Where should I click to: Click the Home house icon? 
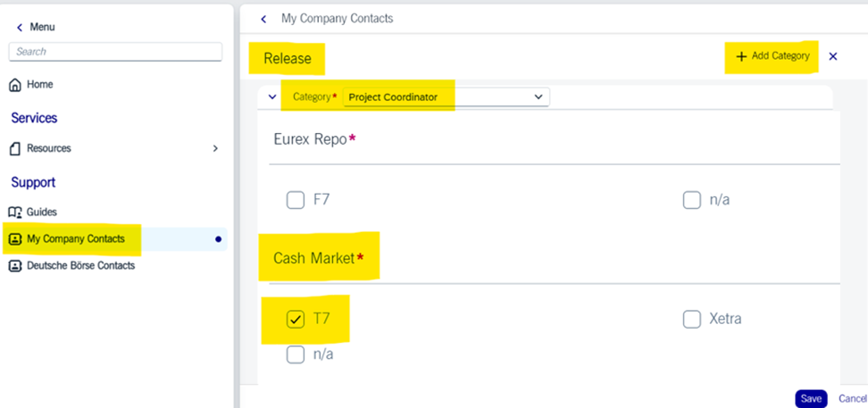(x=15, y=85)
